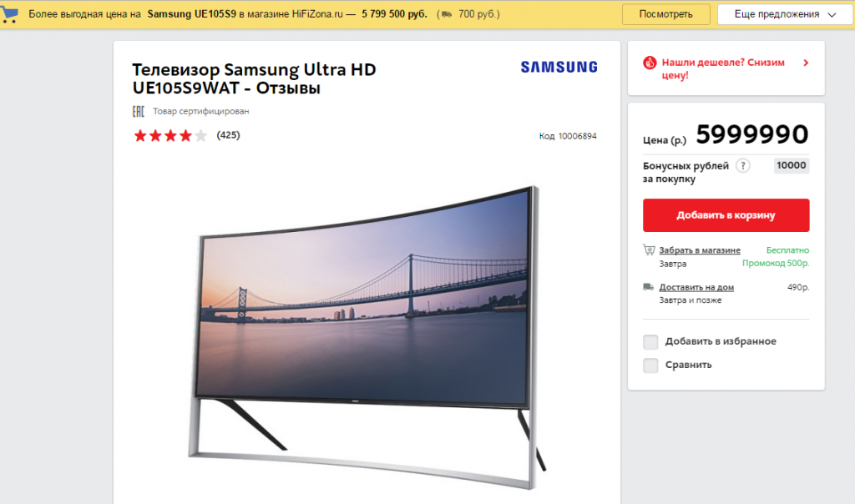This screenshot has height=504, width=855.
Task: Click the store pickup cart icon
Action: pos(649,250)
